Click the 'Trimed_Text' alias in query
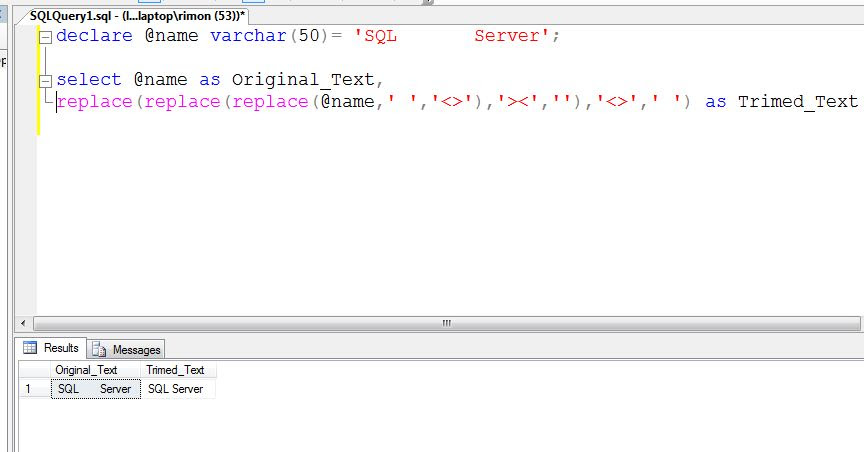Viewport: 864px width, 452px height. [x=798, y=102]
